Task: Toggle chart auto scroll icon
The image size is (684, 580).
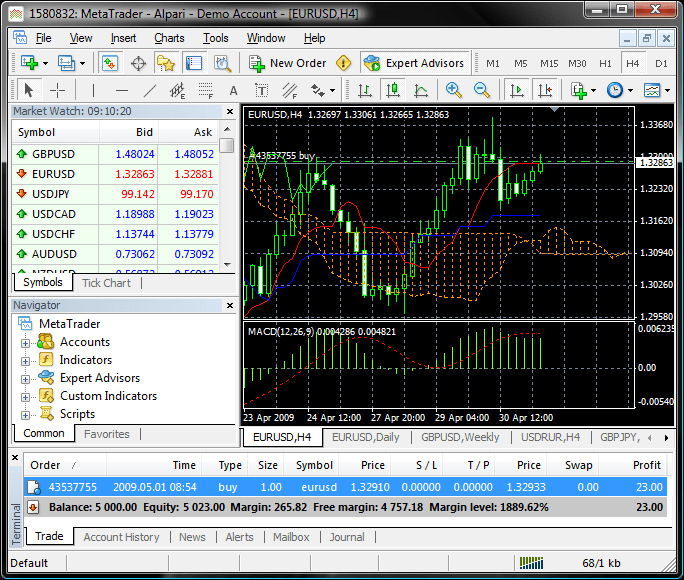Action: coord(516,90)
